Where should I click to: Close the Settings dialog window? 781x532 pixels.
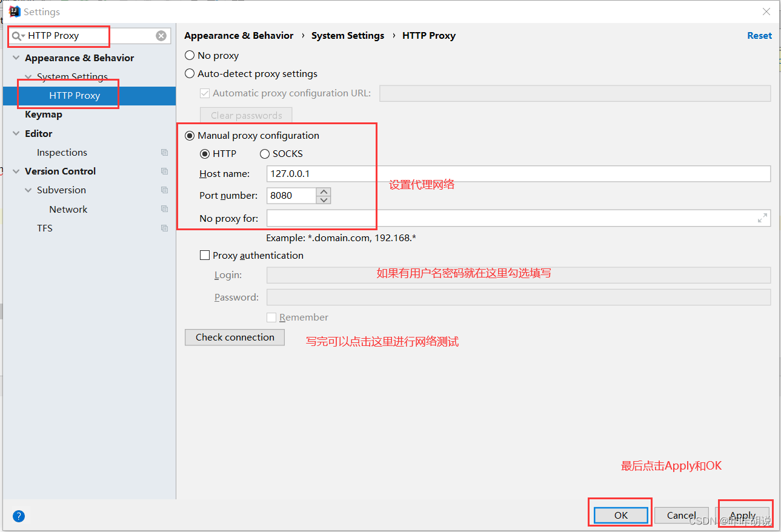(766, 12)
